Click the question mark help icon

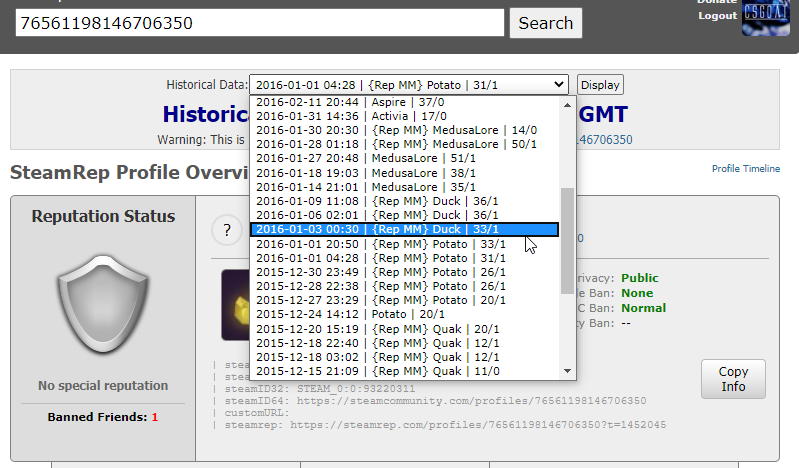(x=227, y=230)
